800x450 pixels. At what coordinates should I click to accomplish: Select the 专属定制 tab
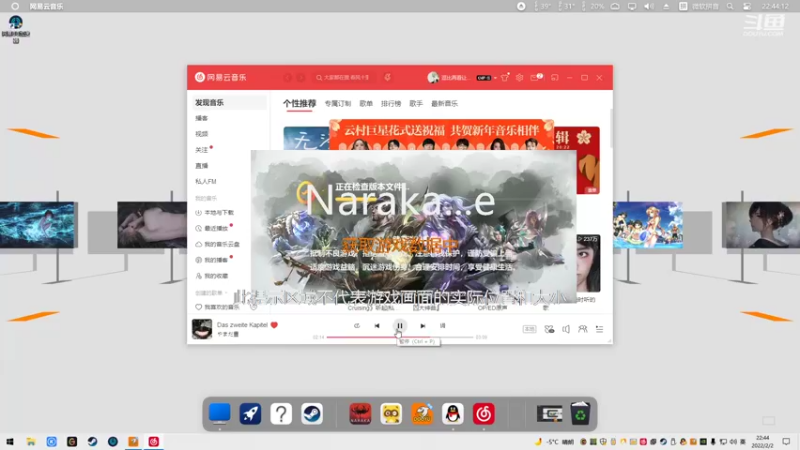tap(338, 104)
